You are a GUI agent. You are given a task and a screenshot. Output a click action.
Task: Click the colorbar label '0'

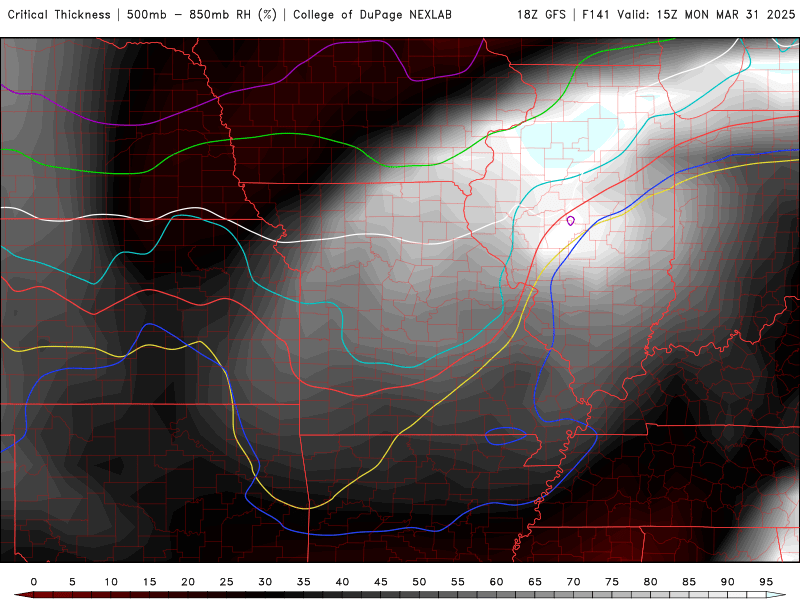(34, 582)
